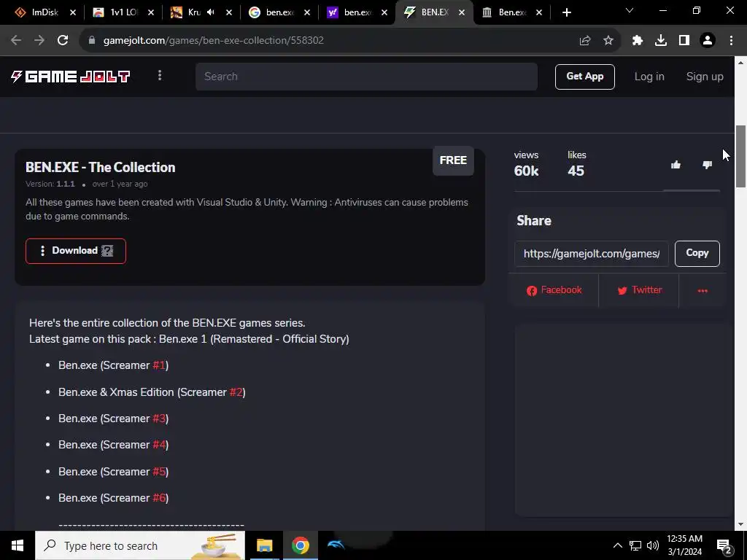Open the Dolphin emulator taskbar icon
This screenshot has height=560, width=747.
[336, 544]
